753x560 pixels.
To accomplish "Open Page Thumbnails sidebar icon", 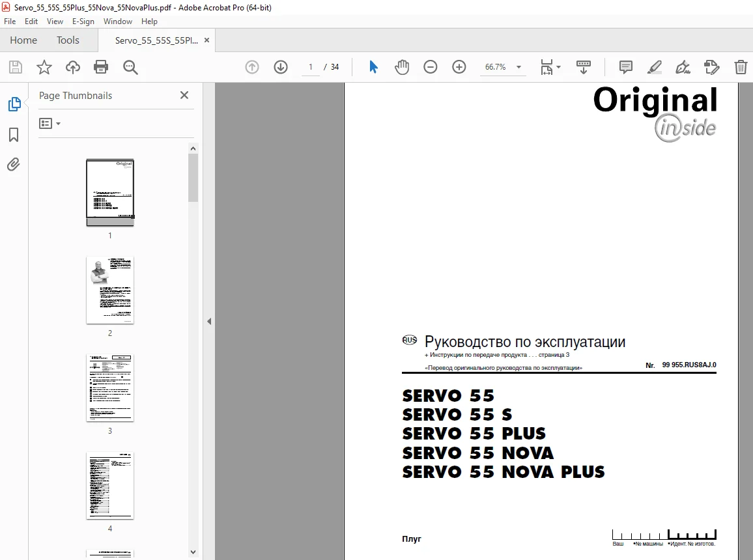I will pos(14,104).
